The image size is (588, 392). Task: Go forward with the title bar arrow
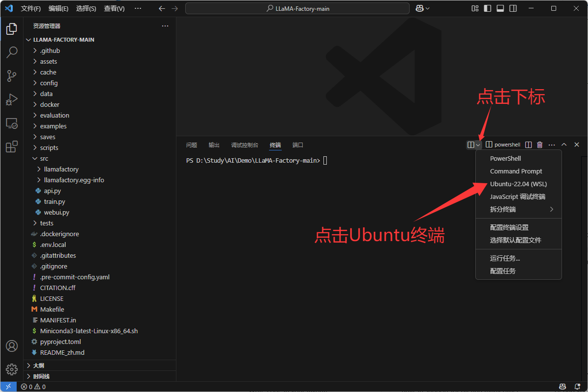click(x=175, y=8)
